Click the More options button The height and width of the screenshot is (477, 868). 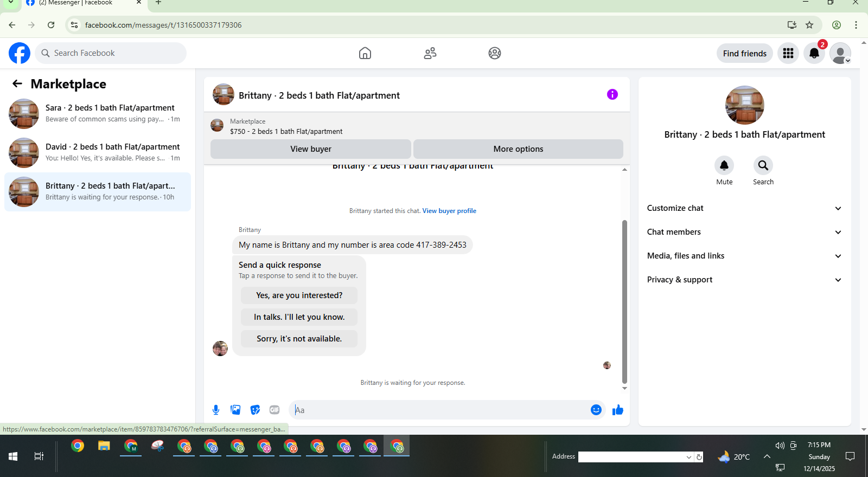tap(518, 149)
